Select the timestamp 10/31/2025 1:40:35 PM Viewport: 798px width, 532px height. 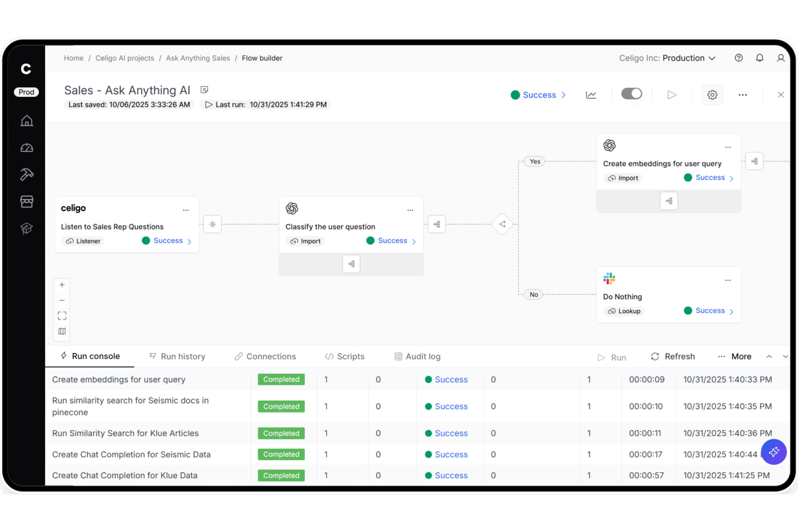pos(728,406)
